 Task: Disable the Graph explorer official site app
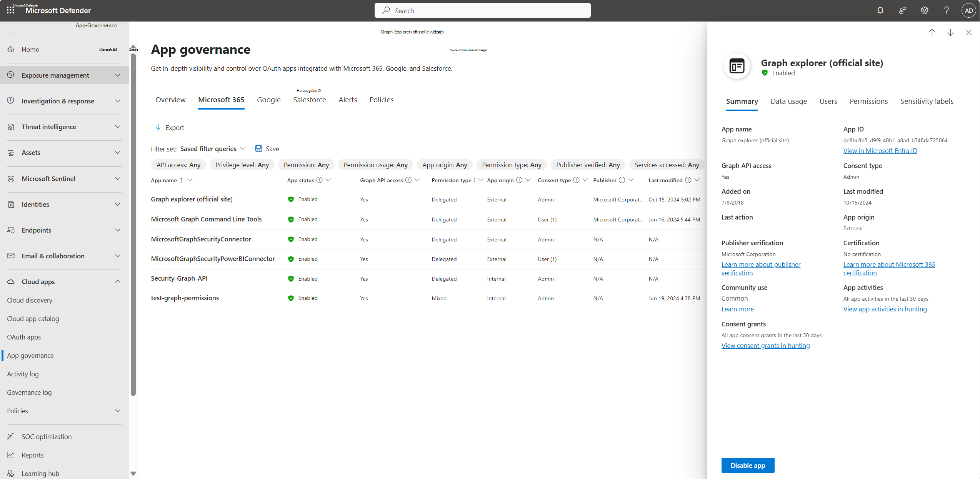coord(748,465)
